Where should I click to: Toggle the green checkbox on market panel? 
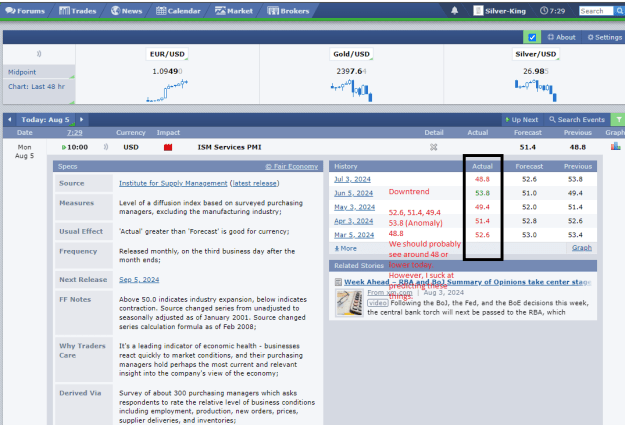coord(532,37)
